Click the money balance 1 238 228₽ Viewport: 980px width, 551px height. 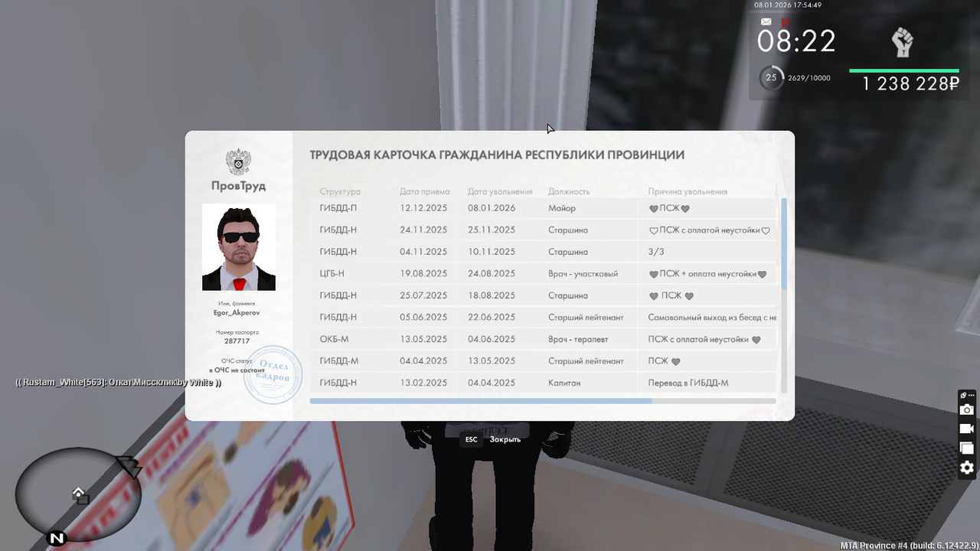pos(911,84)
